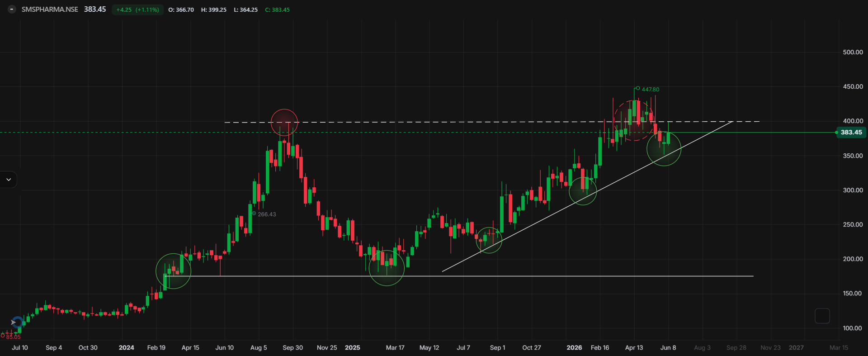Click the Sep 28 date label
This screenshot has height=356, width=868.
click(x=736, y=348)
